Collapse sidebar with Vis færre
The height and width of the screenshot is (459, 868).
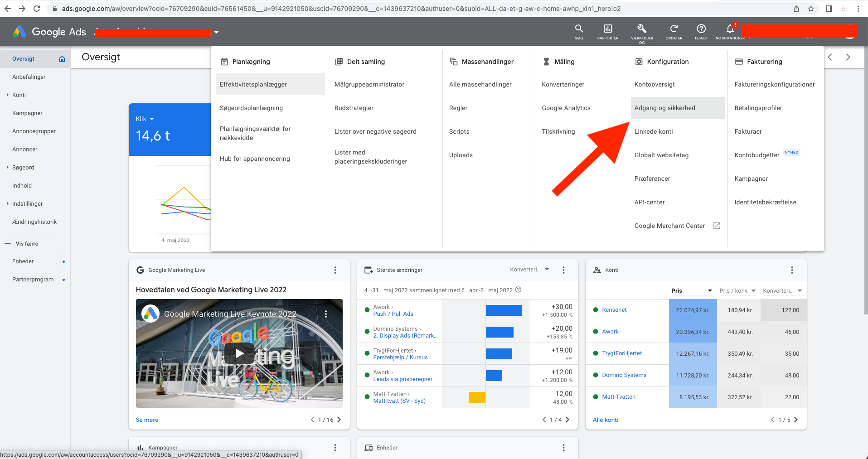pyautogui.click(x=22, y=244)
